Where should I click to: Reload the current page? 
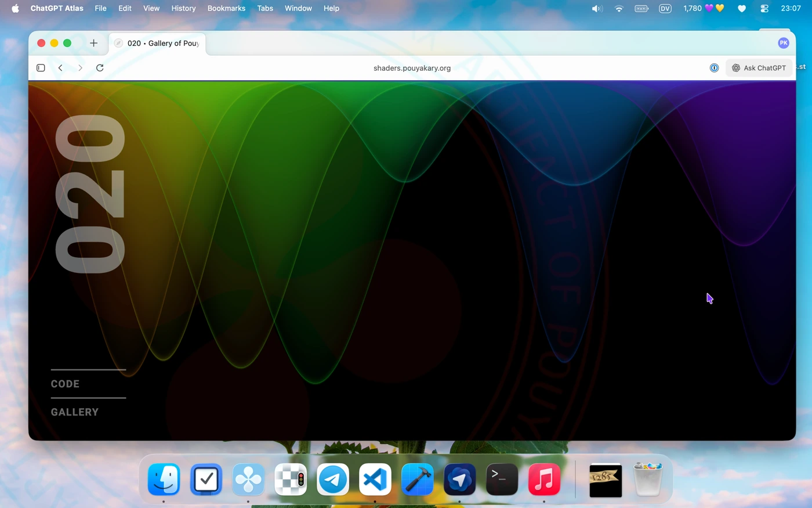100,68
